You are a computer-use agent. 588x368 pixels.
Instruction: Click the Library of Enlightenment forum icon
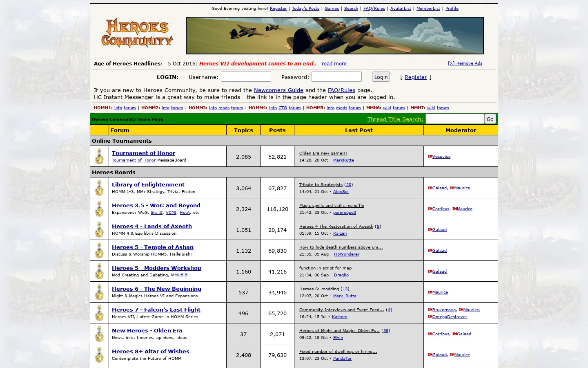[99, 188]
